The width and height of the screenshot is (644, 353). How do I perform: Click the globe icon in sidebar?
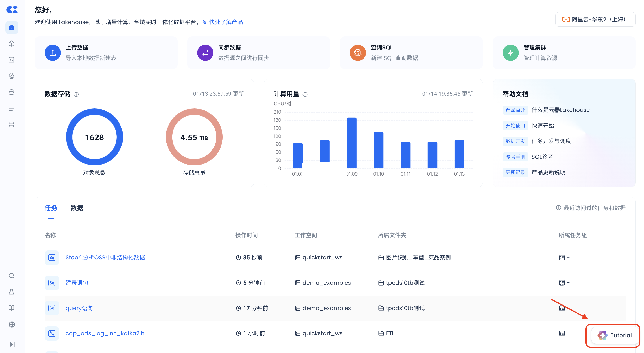[11, 324]
